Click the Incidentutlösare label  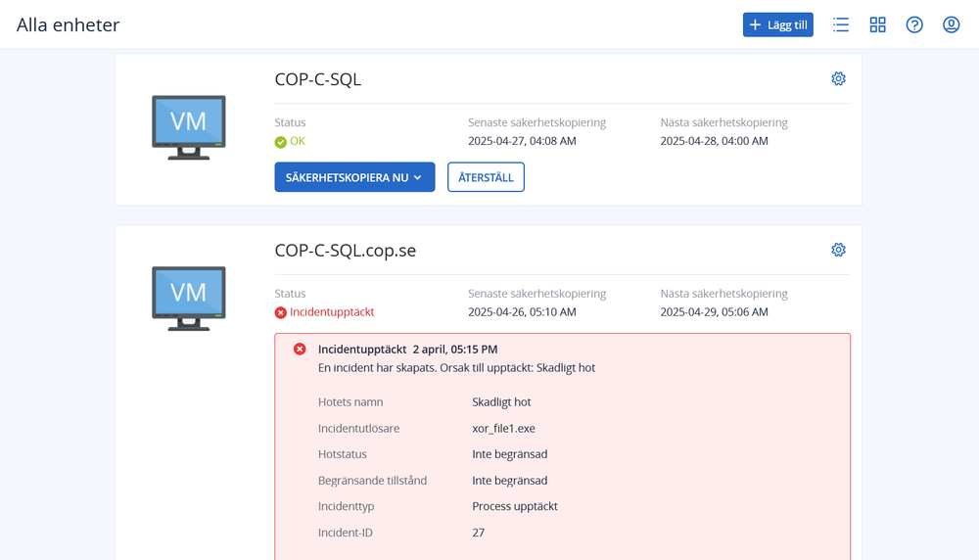(358, 428)
